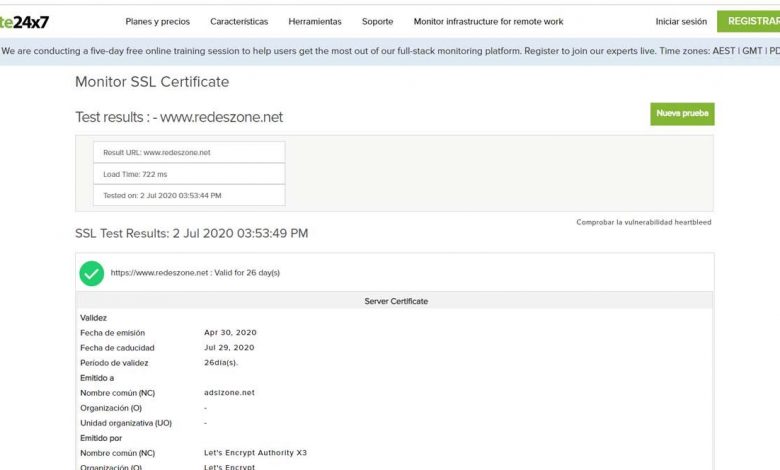780x470 pixels.
Task: Click the Emitido por section label
Action: pos(101,438)
